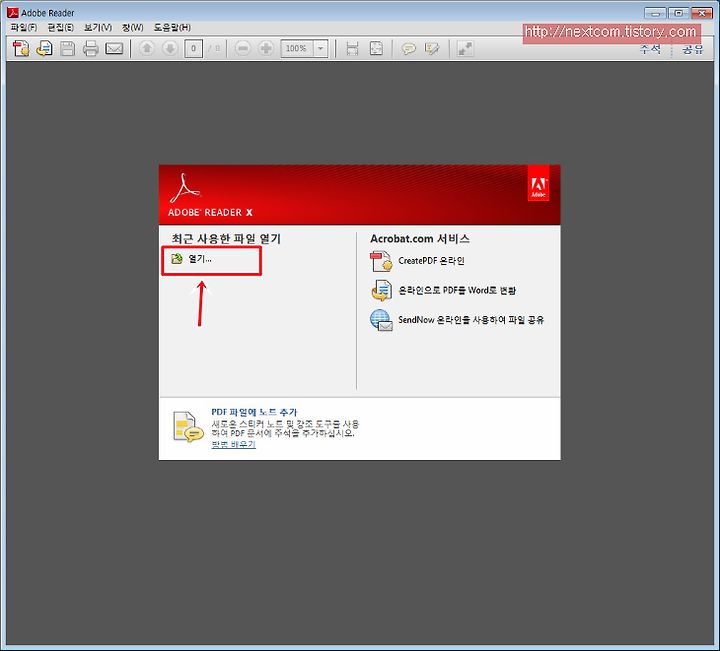Close the Adobe Reader window

[x=702, y=13]
